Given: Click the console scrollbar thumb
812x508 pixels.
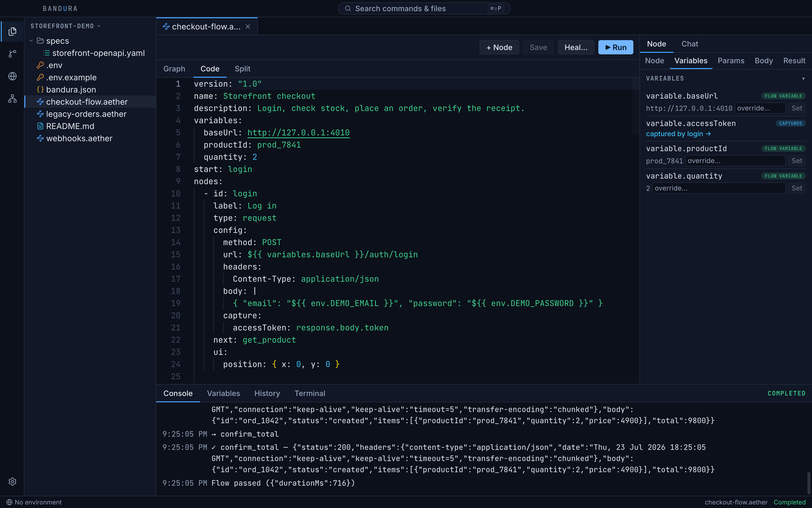Looking at the screenshot, I should tap(809, 483).
